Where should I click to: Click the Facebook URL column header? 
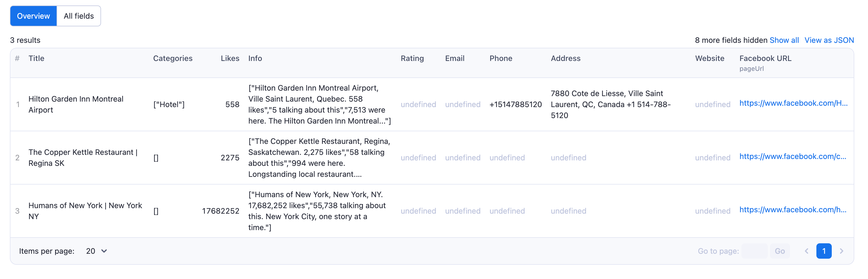(x=765, y=58)
